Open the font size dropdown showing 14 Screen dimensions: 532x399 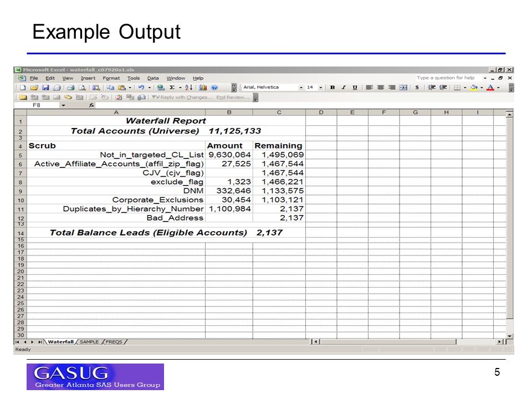pos(321,88)
